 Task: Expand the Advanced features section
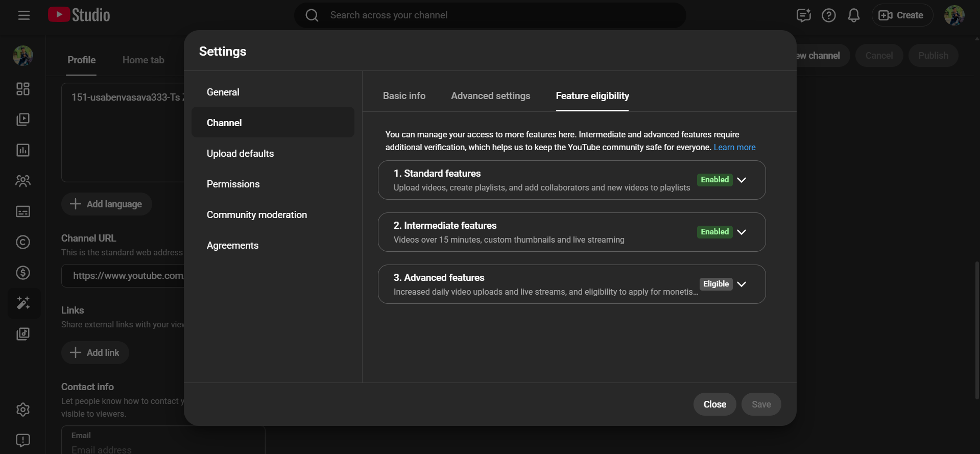coord(742,284)
